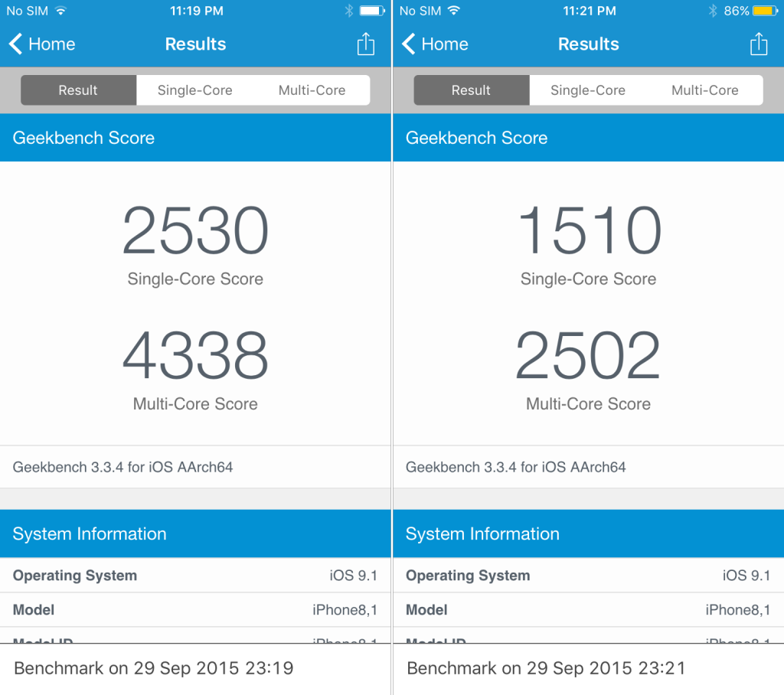The height and width of the screenshot is (695, 784).
Task: Tap Geekbench Score header in left screen
Action: pos(195,138)
